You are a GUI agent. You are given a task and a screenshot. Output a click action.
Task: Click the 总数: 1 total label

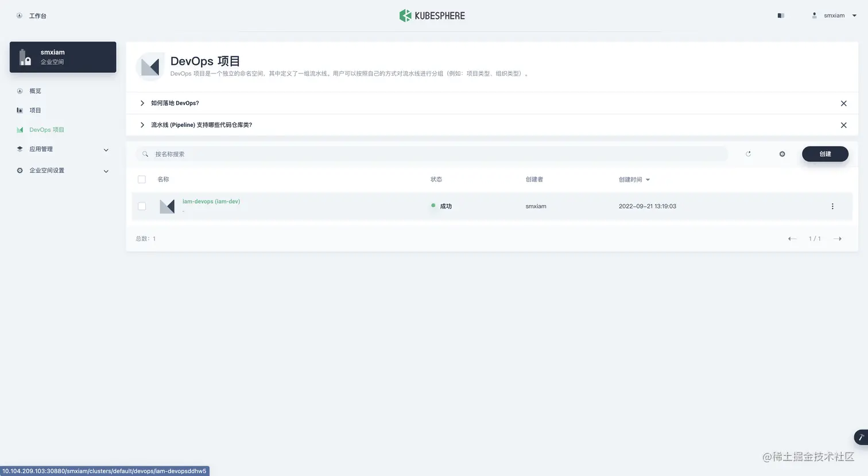(x=146, y=239)
